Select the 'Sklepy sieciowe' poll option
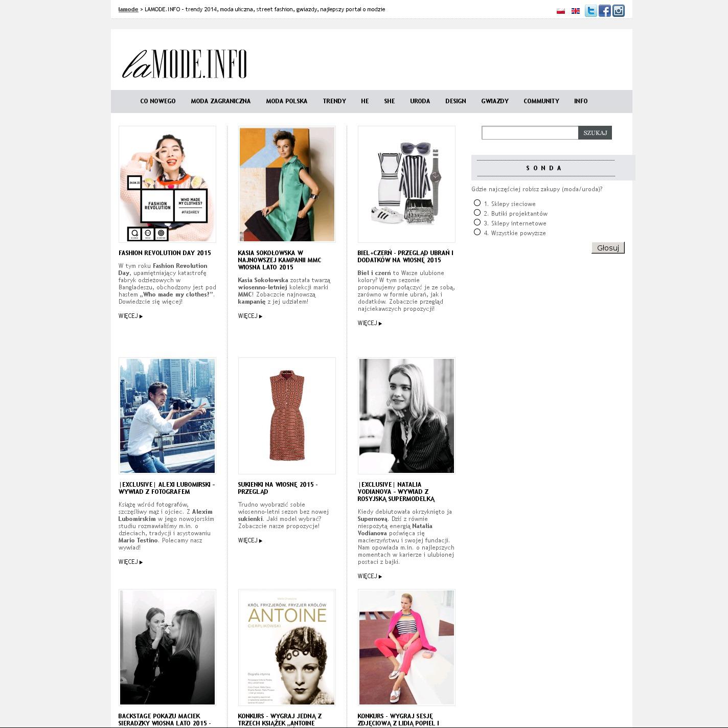The width and height of the screenshot is (728, 728). click(x=477, y=203)
